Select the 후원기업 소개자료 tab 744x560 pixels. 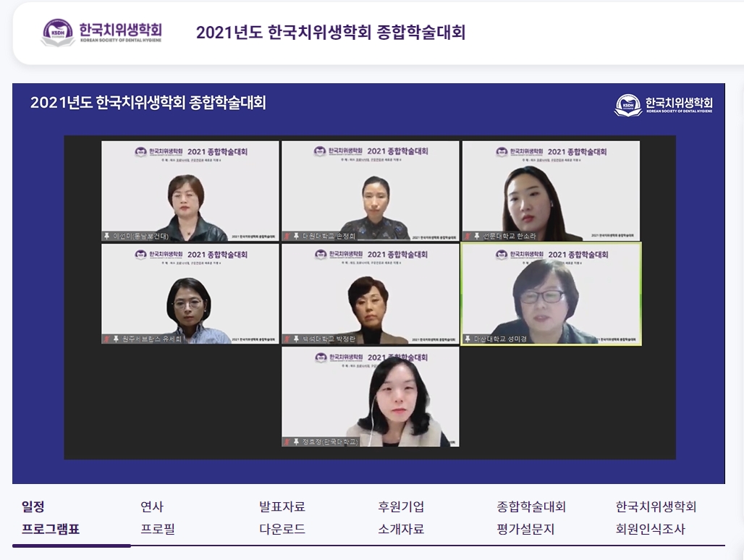pyautogui.click(x=401, y=518)
